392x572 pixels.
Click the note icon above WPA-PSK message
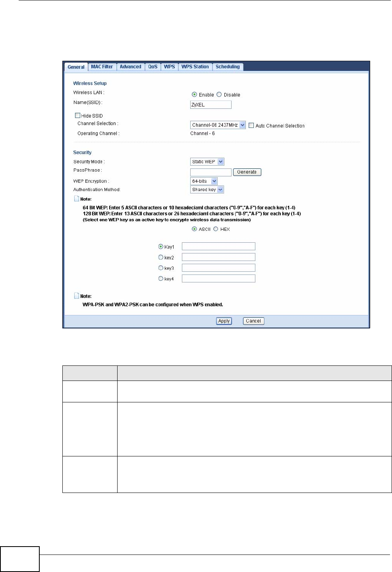coord(77,296)
